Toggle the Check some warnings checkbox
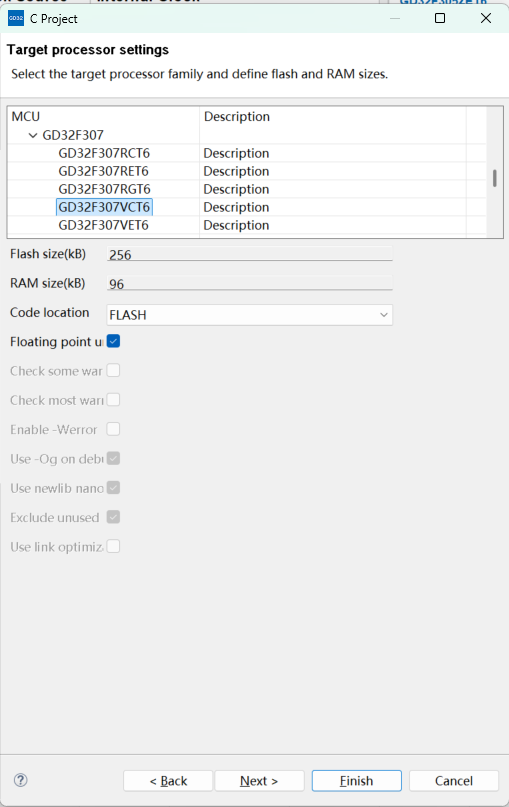The height and width of the screenshot is (807, 509). pos(113,371)
